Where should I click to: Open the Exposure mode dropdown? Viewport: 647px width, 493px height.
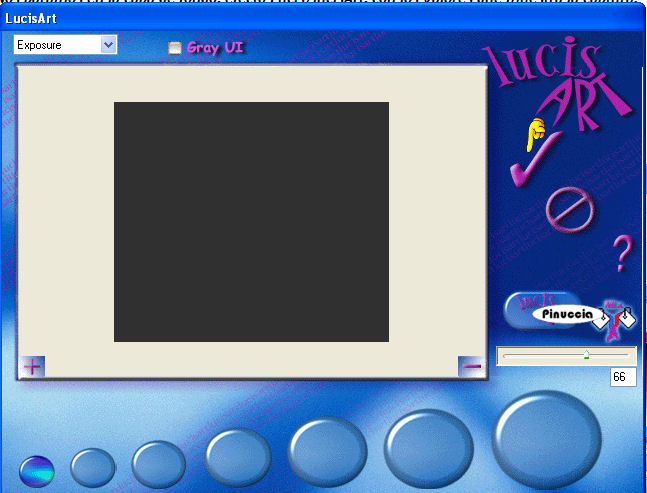[65, 45]
